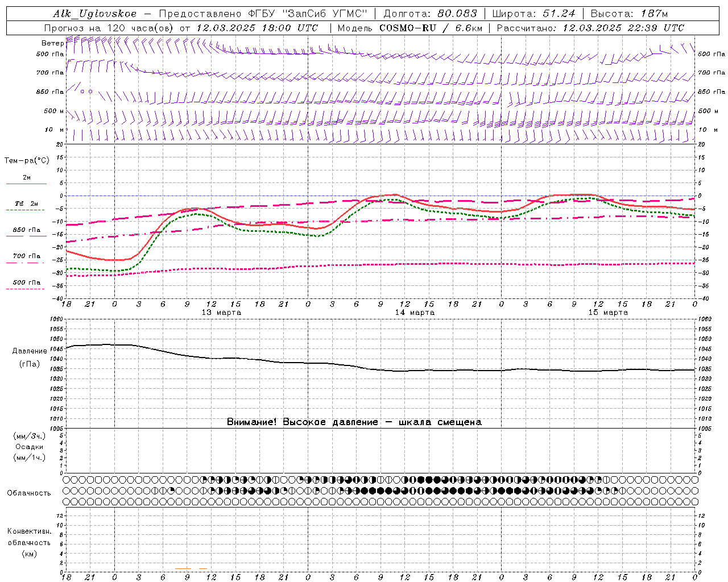The image size is (728, 582).
Task: Click the dotted line swatch under the temperature legend's 500 гПа
Action: (25, 289)
